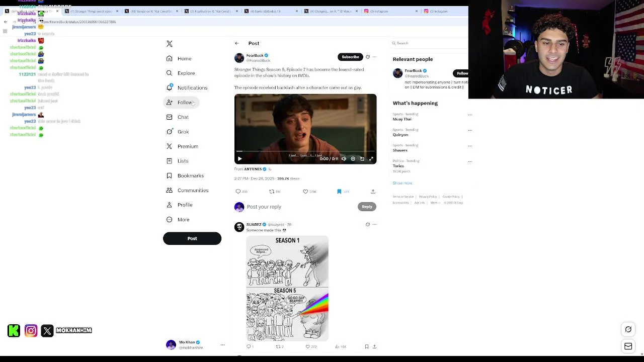644x362 pixels.
Task: Bookmark the SUAREZ comment
Action: [x=367, y=346]
